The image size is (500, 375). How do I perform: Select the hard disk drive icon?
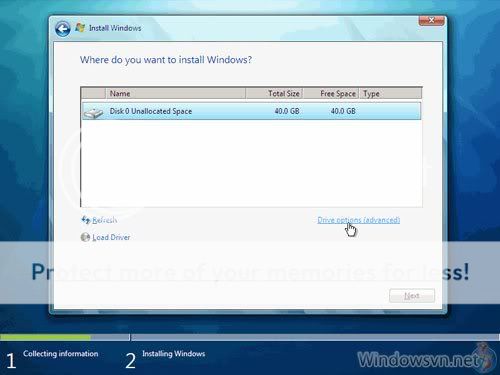pyautogui.click(x=93, y=113)
